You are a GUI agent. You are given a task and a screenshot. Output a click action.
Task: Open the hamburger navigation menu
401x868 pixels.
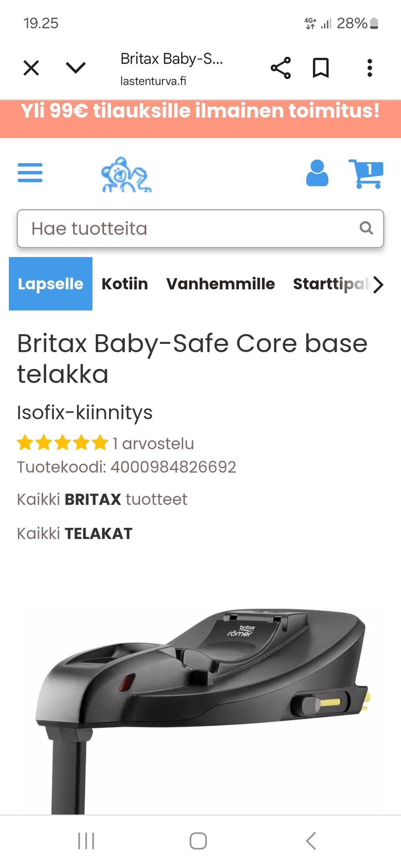pos(30,173)
